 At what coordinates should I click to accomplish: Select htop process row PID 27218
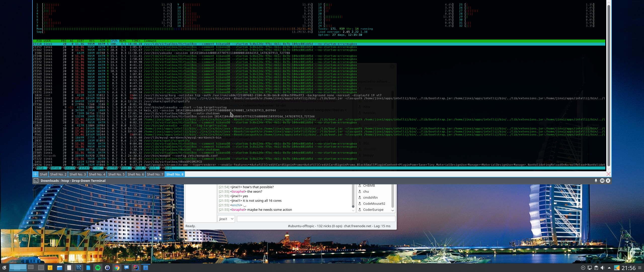point(319,44)
